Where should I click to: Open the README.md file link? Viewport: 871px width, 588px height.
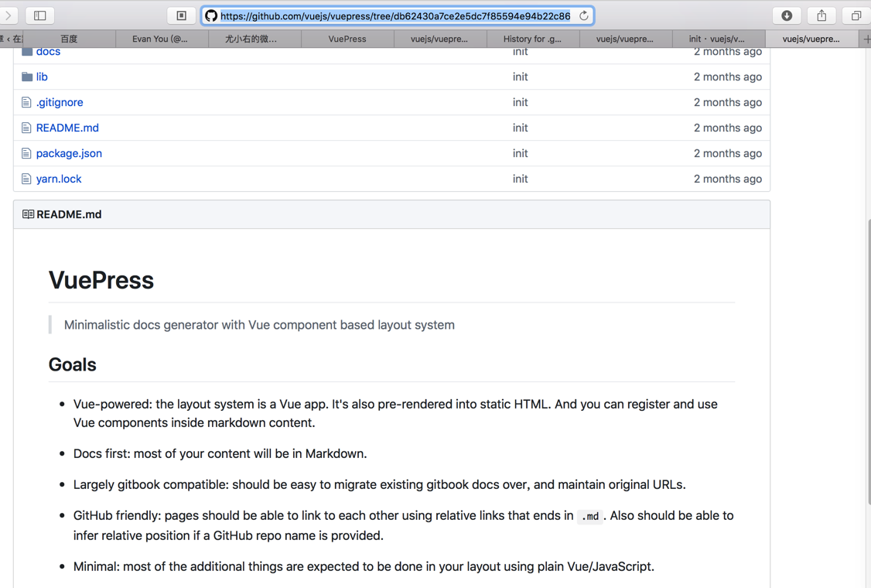click(x=67, y=128)
